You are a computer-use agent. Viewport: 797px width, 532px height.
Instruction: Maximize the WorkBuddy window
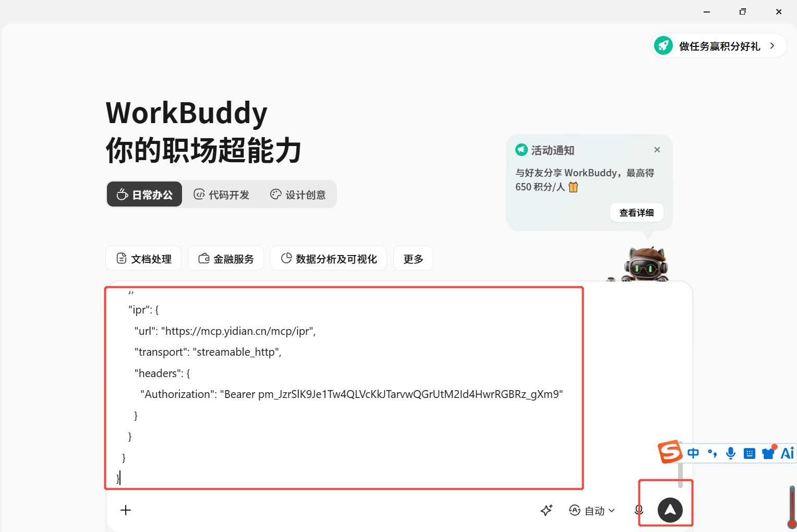(x=743, y=11)
